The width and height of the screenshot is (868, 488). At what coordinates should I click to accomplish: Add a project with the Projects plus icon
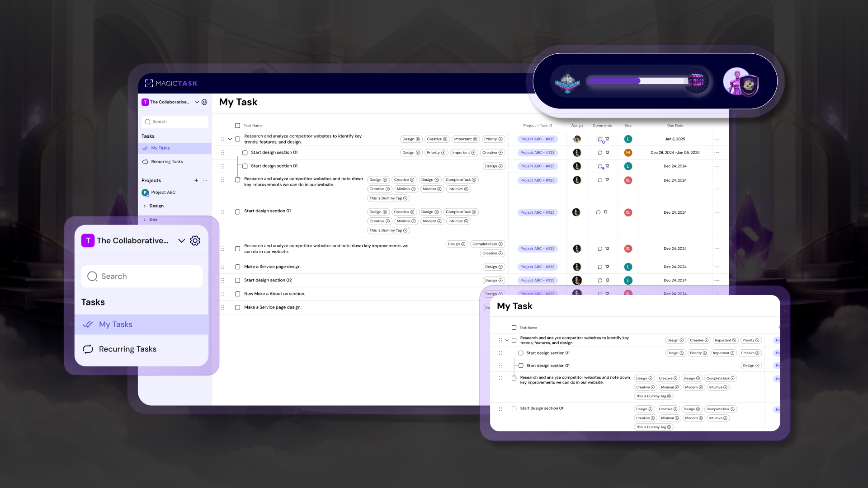point(196,180)
